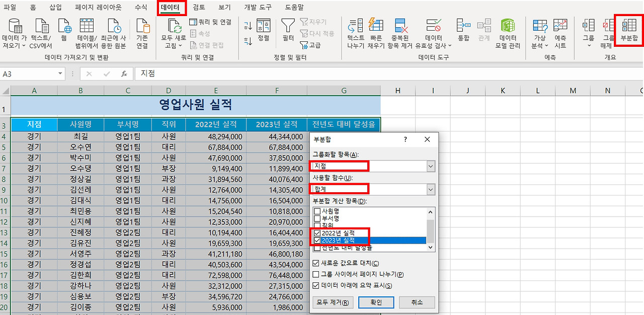Enable 그룹 사이에서 페이지 나누기 checkbox
This screenshot has width=644, height=315.
(315, 274)
